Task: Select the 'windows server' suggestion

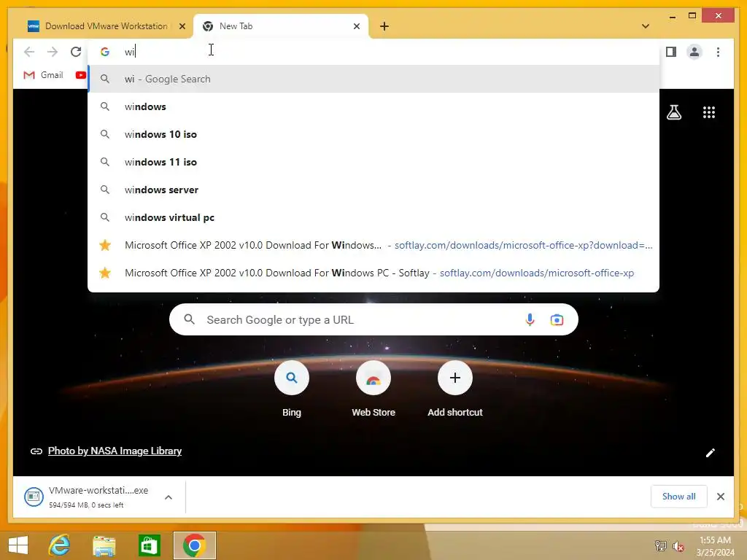Action: pos(373,190)
